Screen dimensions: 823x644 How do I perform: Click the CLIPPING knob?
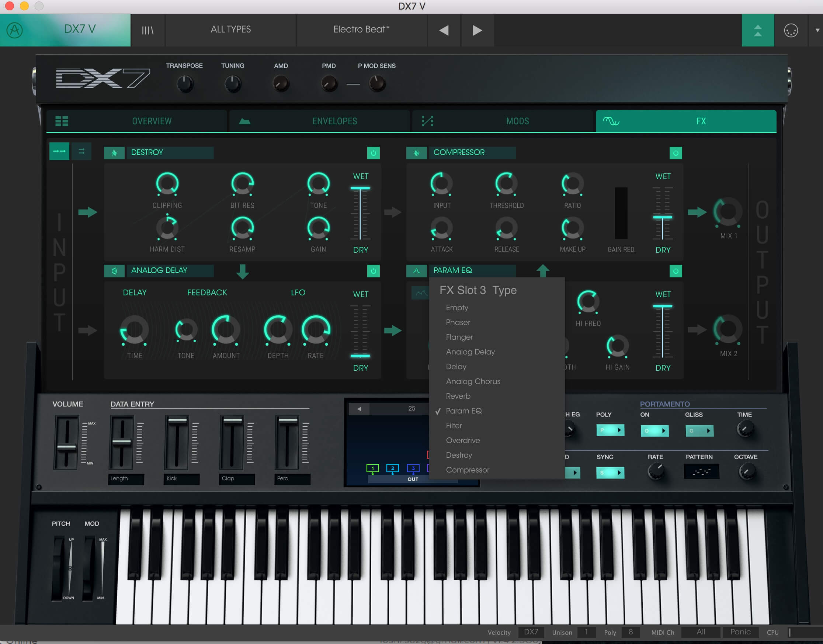tap(167, 184)
